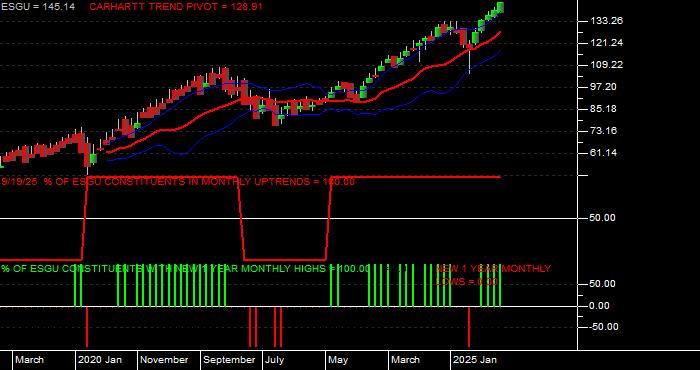Click the constituents in monthly uptrends label
700x370 pixels.
click(x=178, y=182)
